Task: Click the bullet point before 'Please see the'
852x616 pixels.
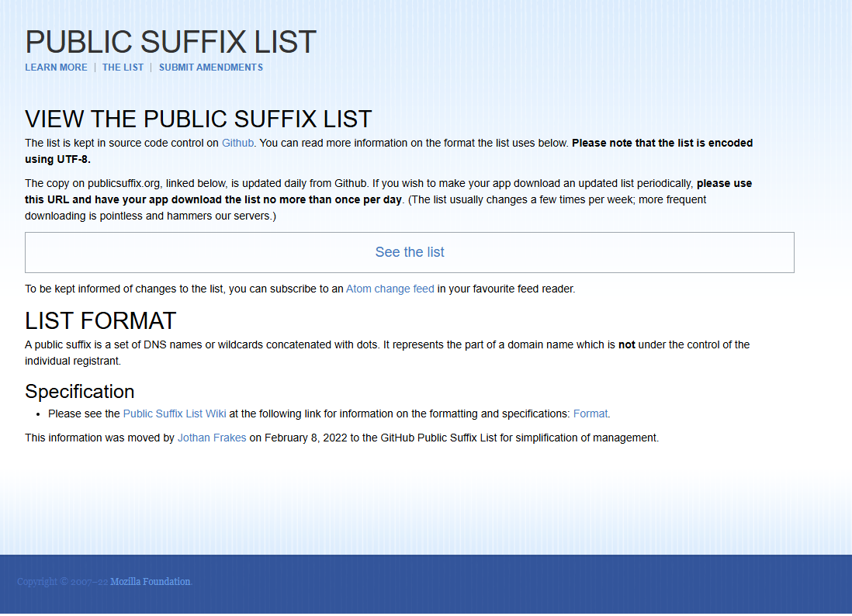Action: [x=39, y=414]
